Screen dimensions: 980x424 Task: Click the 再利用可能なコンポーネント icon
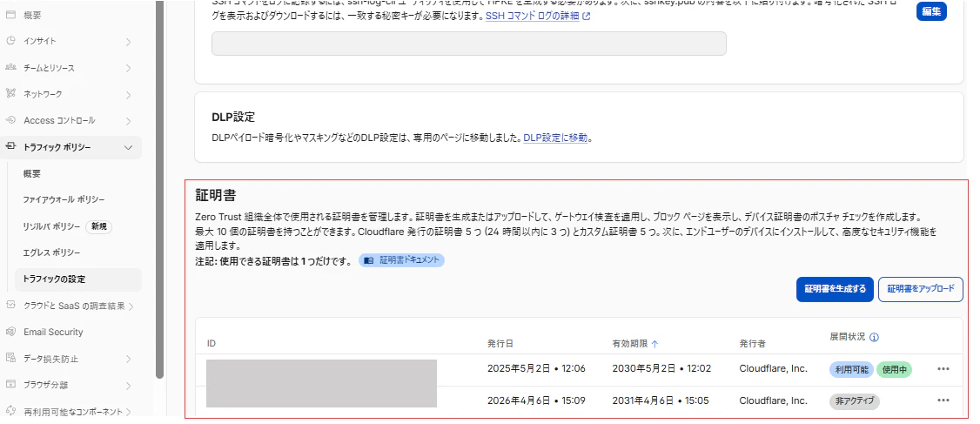coord(10,412)
